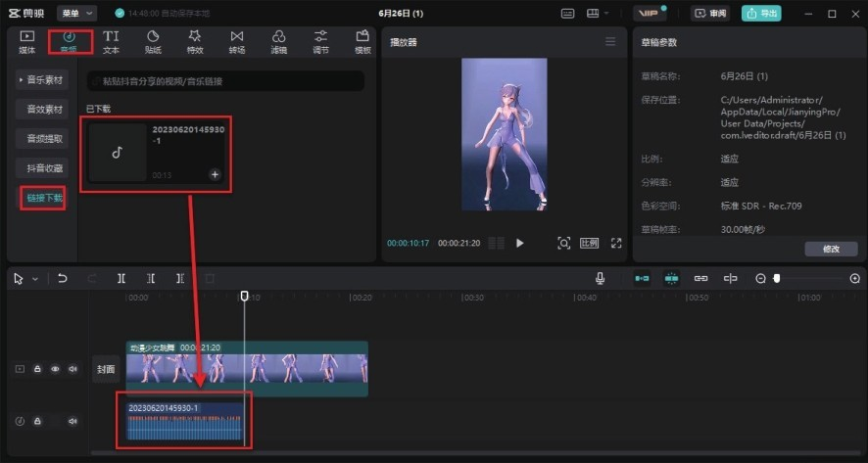Image resolution: width=868 pixels, height=463 pixels.
Task: Lock the video track
Action: [x=37, y=369]
